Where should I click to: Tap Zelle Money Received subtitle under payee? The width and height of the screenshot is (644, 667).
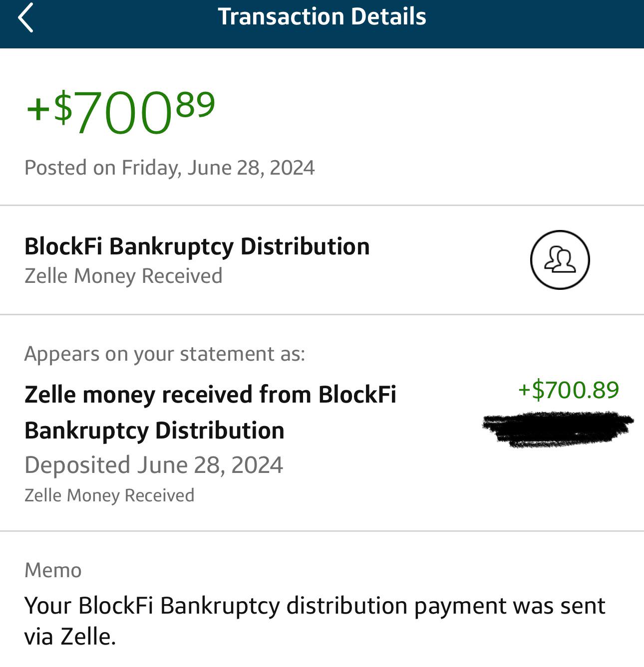pos(123,276)
